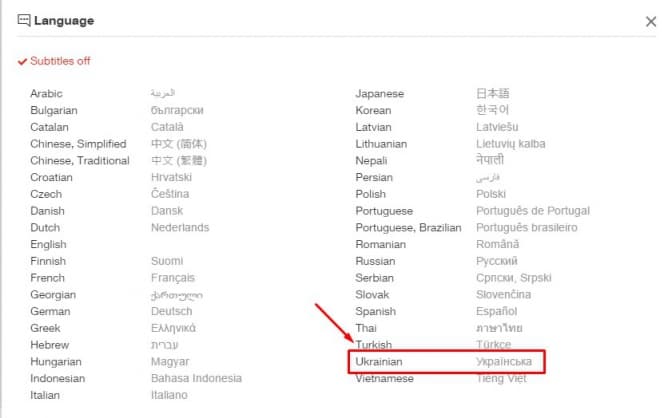Choose German from the list
672x418 pixels.
[51, 311]
